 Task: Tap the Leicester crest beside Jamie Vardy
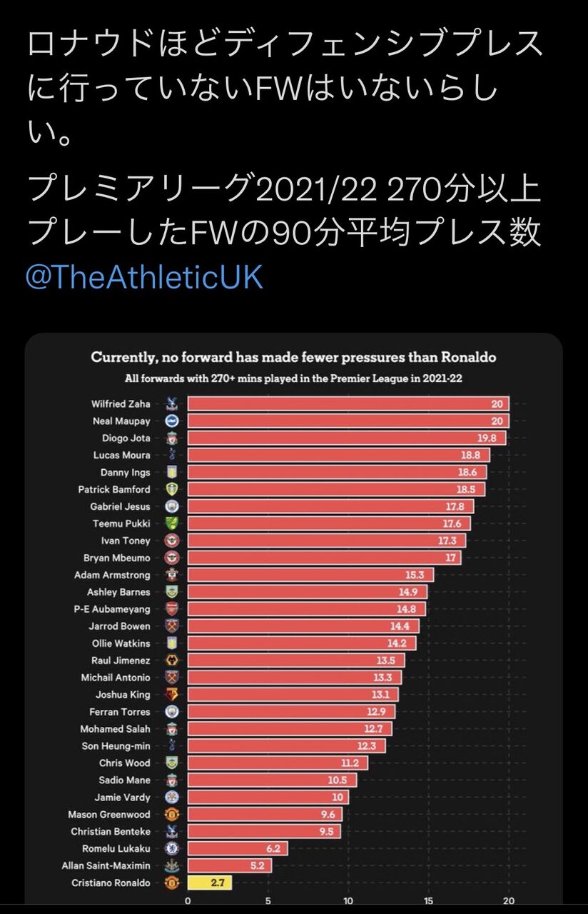click(x=171, y=797)
